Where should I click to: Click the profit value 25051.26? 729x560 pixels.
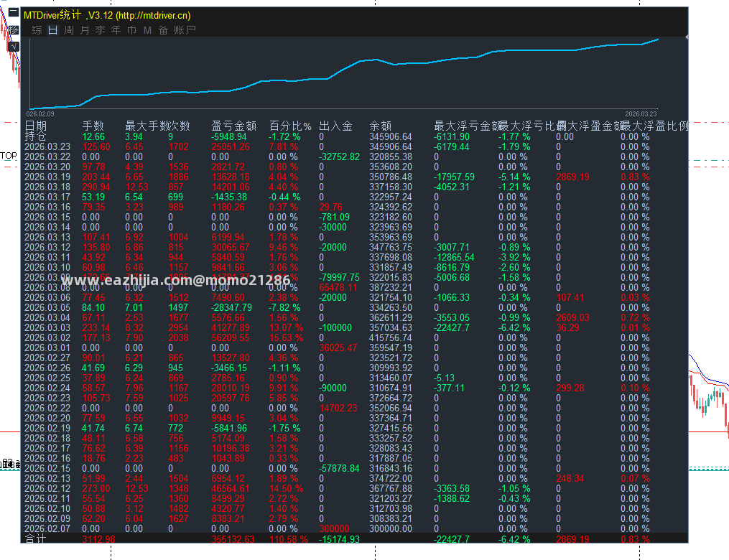point(230,147)
